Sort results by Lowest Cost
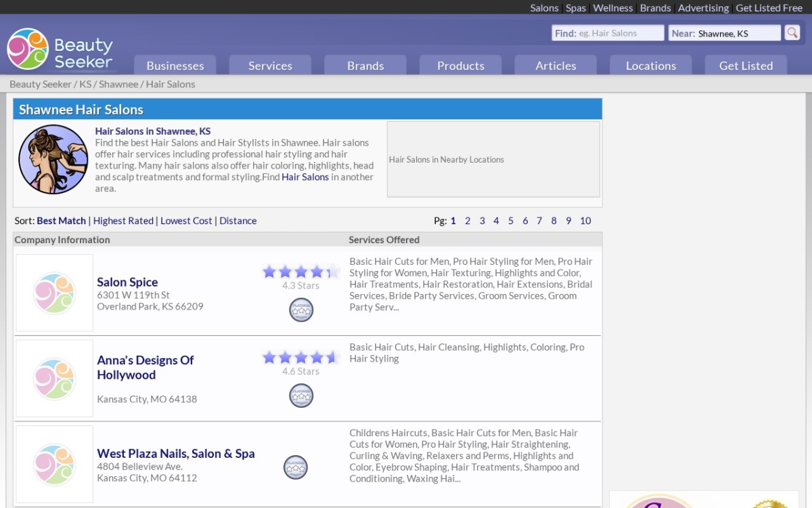The height and width of the screenshot is (508, 812). (186, 221)
